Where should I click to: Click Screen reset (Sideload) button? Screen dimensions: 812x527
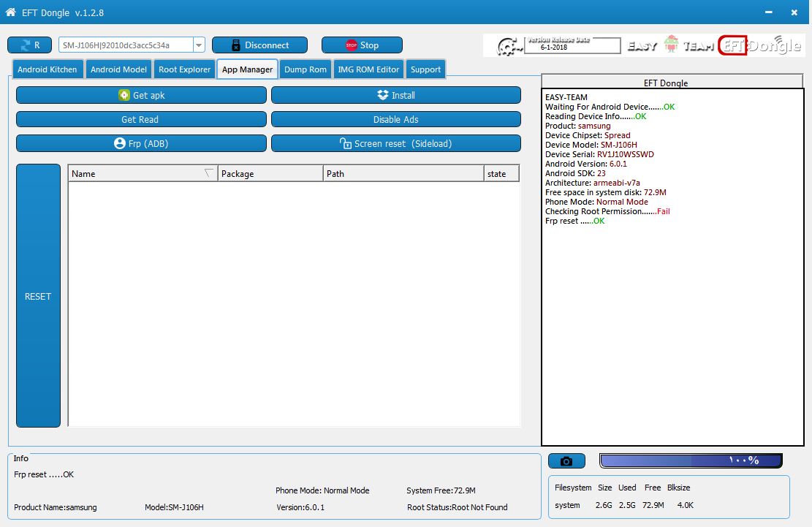[396, 143]
